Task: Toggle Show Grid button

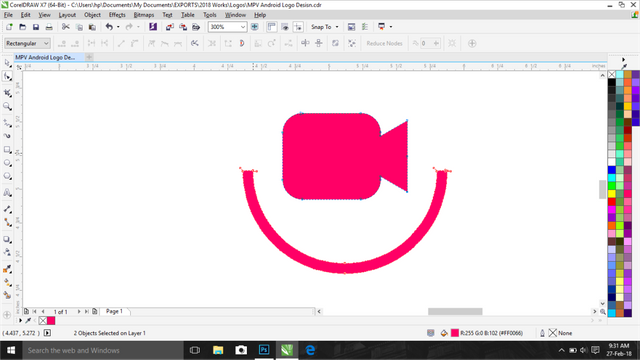Action: coord(285,27)
